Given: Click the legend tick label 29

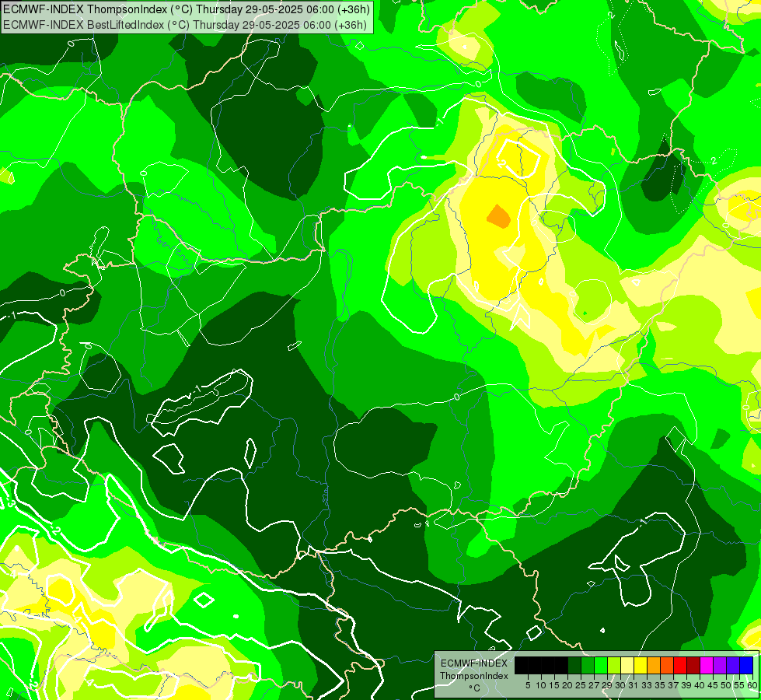Looking at the screenshot, I should [x=607, y=685].
